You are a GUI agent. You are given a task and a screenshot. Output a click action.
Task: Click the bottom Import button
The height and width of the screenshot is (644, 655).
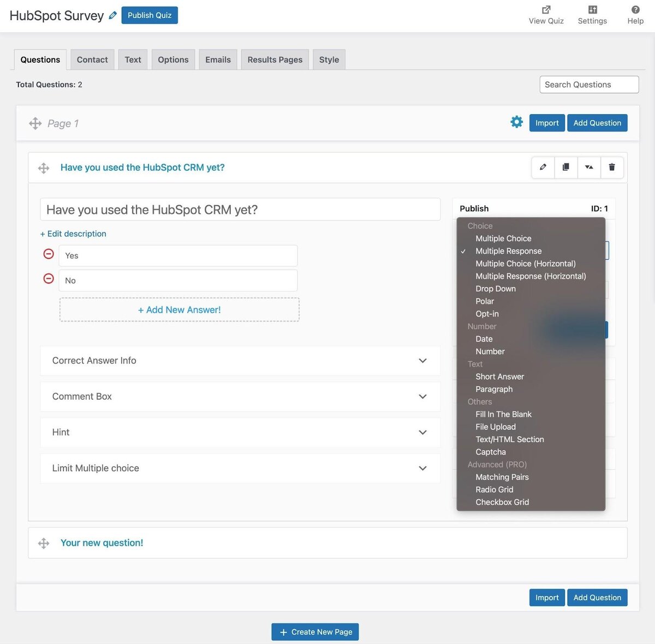[547, 598]
